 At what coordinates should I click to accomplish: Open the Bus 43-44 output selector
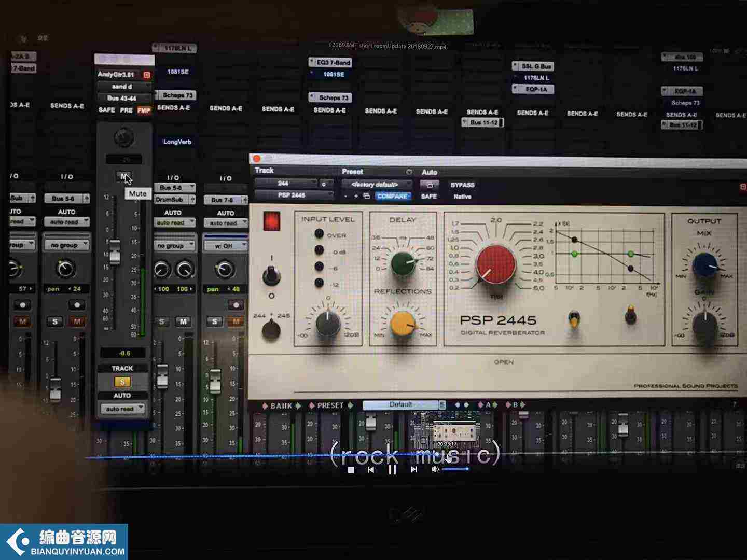(123, 98)
